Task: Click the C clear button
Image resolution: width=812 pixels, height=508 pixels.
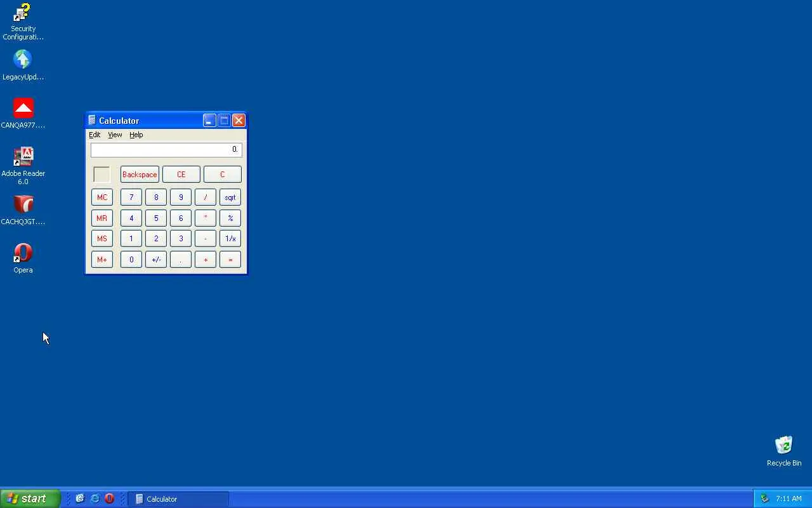Action: (223, 174)
